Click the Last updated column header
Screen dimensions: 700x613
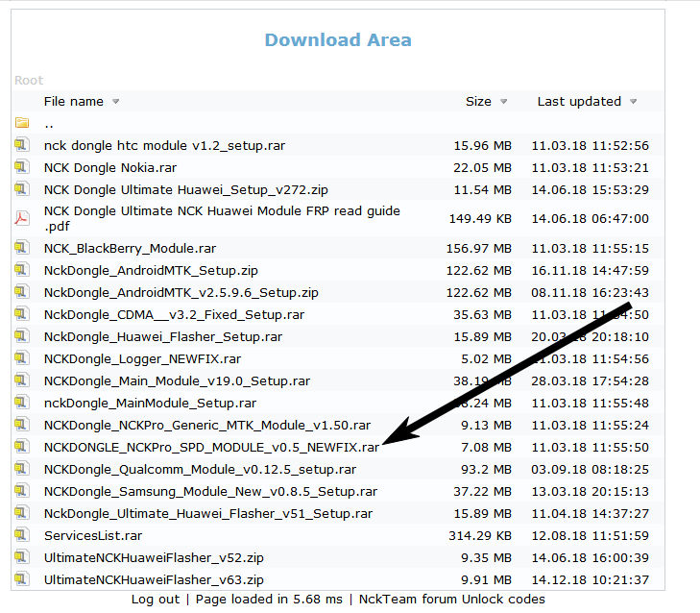tap(579, 102)
